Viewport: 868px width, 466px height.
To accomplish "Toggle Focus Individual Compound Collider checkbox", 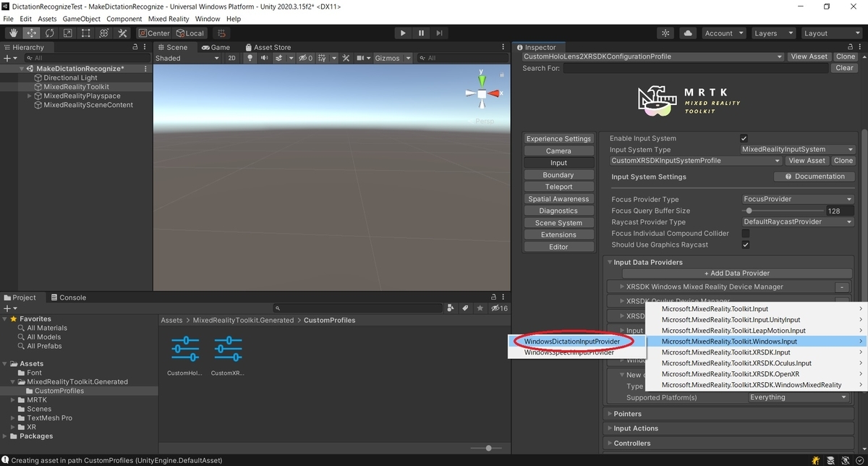I will pyautogui.click(x=746, y=234).
